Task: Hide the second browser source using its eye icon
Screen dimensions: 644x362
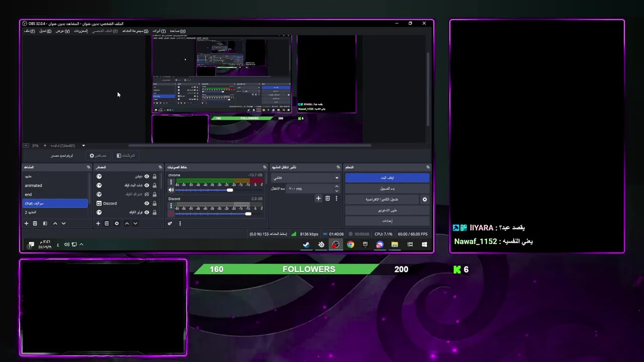Action: [147, 186]
